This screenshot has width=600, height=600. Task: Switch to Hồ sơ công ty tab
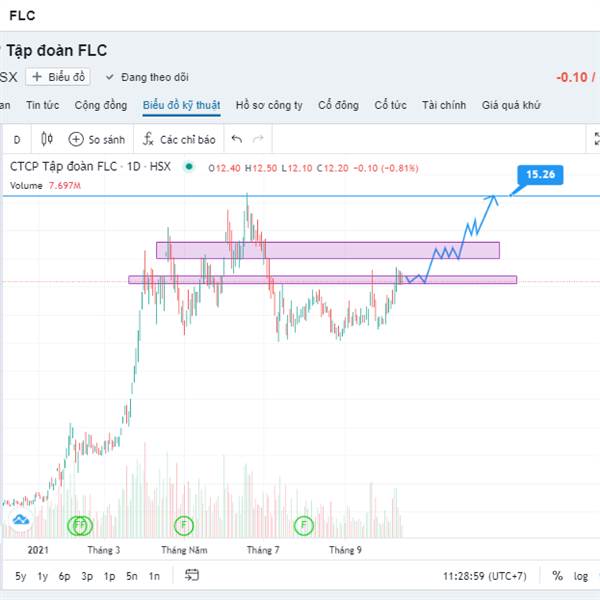269,105
